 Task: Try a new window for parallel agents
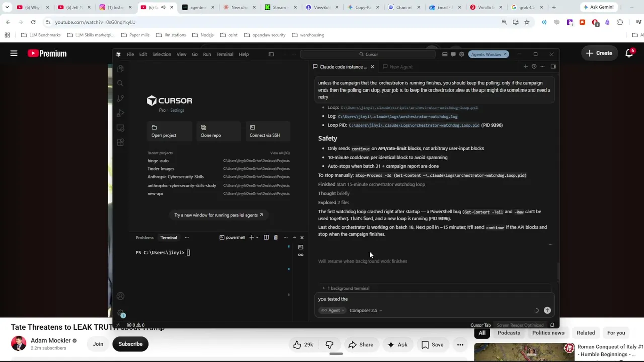[218, 215]
